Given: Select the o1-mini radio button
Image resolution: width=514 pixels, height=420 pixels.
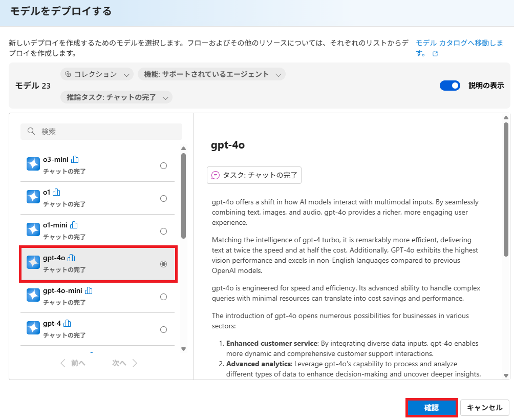Looking at the screenshot, I should click(164, 231).
